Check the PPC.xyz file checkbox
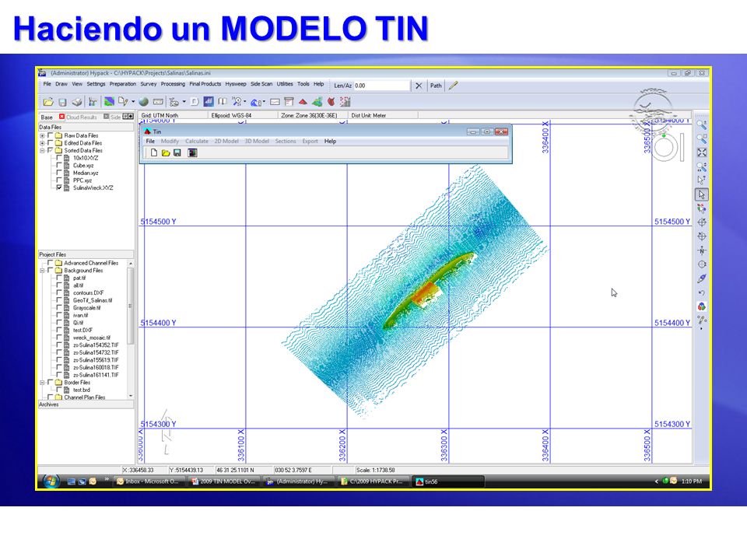 [x=59, y=180]
